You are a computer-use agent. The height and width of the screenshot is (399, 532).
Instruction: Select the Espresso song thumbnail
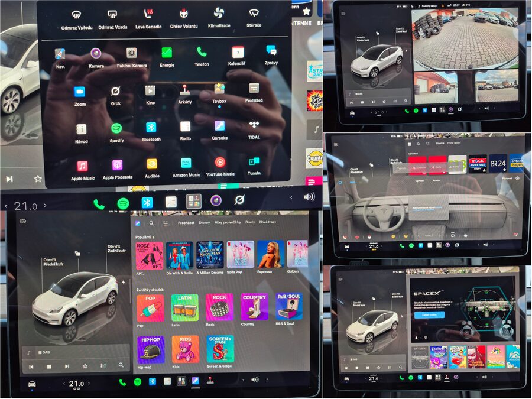click(x=270, y=254)
